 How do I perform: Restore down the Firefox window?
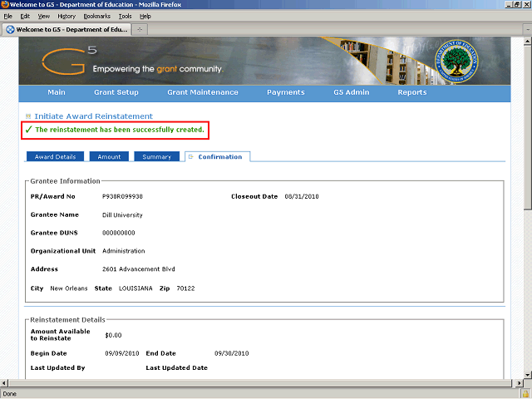(517, 4)
